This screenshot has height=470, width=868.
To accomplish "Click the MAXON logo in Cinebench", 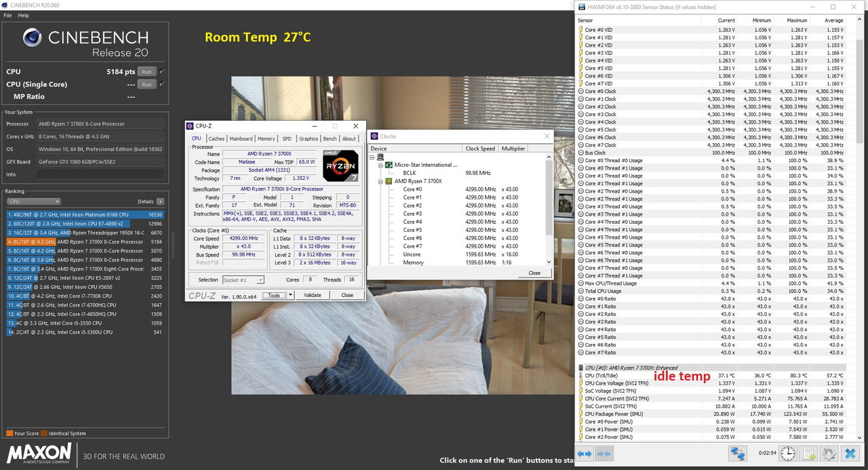I will click(x=39, y=452).
